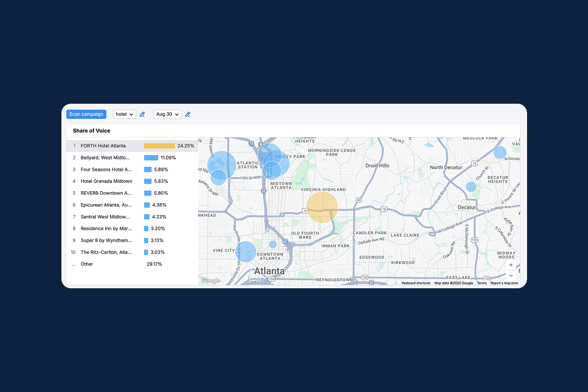Image resolution: width=588 pixels, height=392 pixels.
Task: Open the hotel keyword dropdown
Action: click(124, 114)
